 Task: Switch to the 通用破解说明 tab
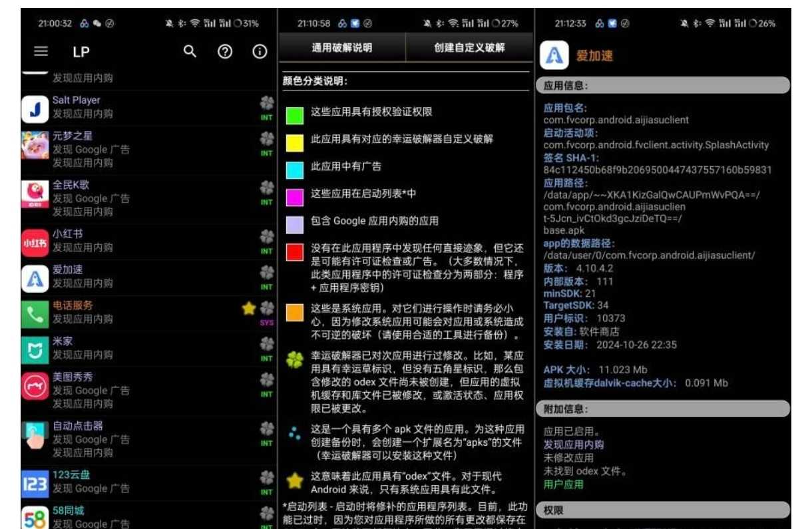342,48
